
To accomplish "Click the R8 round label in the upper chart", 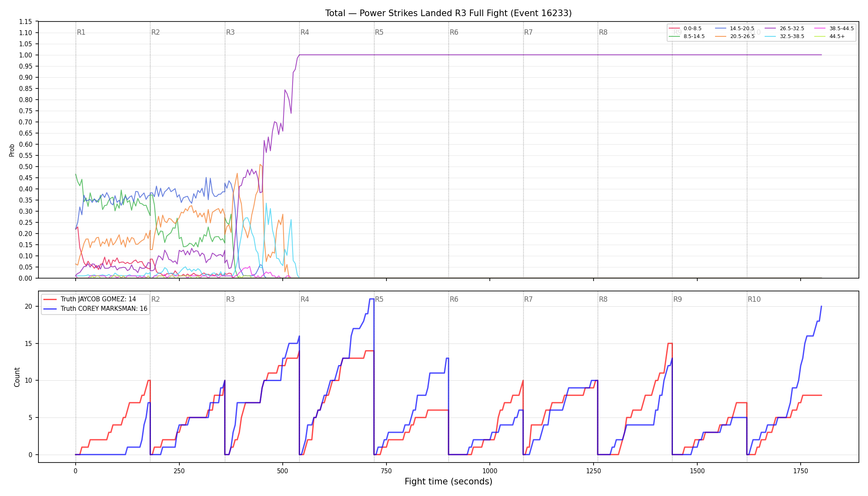I will click(603, 32).
